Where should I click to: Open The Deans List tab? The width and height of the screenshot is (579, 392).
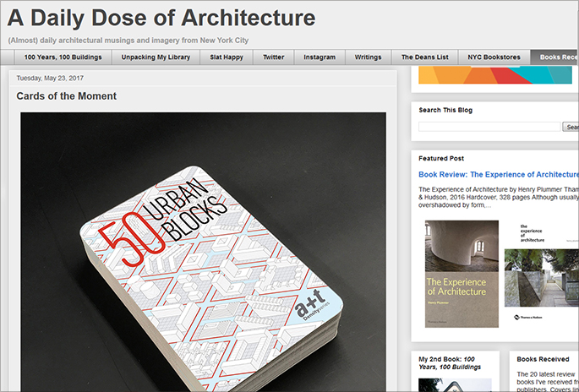tap(424, 57)
